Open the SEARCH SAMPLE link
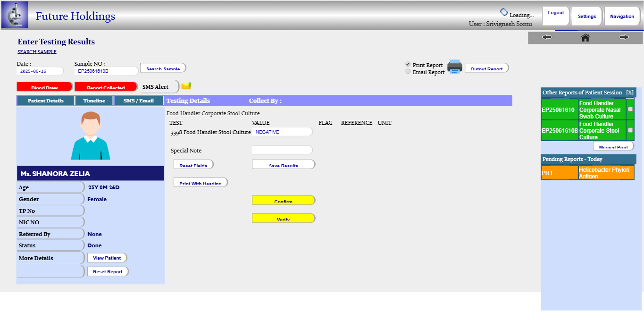Screen dimensions: 644x320 37,52
